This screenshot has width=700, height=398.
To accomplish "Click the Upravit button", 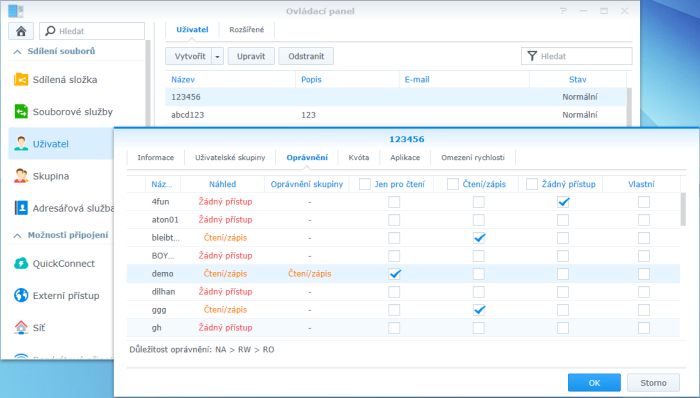I will [x=251, y=56].
